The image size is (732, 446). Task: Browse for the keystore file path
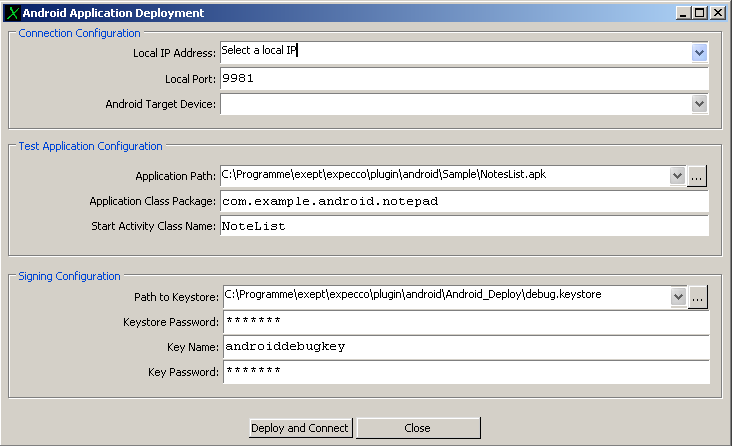698,296
